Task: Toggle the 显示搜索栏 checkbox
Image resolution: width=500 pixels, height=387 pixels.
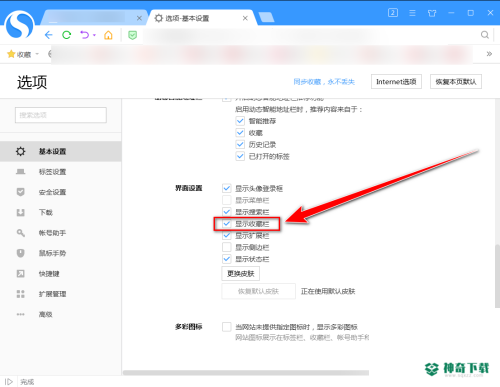Action: coord(227,212)
